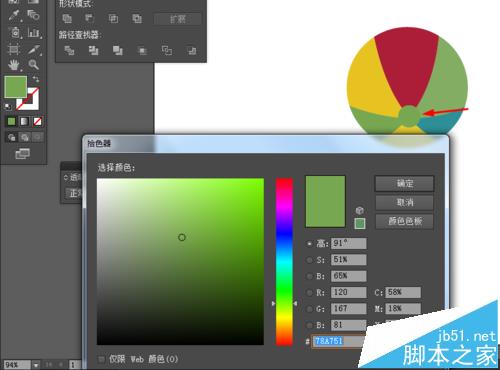Screen dimensions: 500x370
Task: Click the 扩展 Expand button in Pathfinder
Action: click(x=178, y=19)
